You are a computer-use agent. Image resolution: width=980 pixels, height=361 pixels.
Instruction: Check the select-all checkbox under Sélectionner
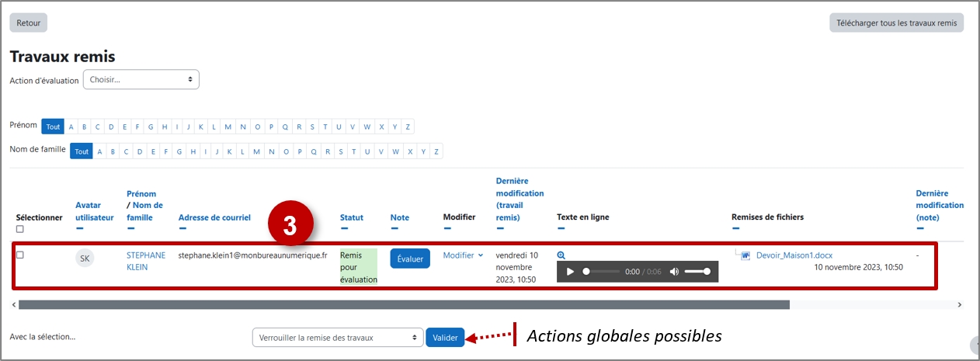pyautogui.click(x=20, y=229)
